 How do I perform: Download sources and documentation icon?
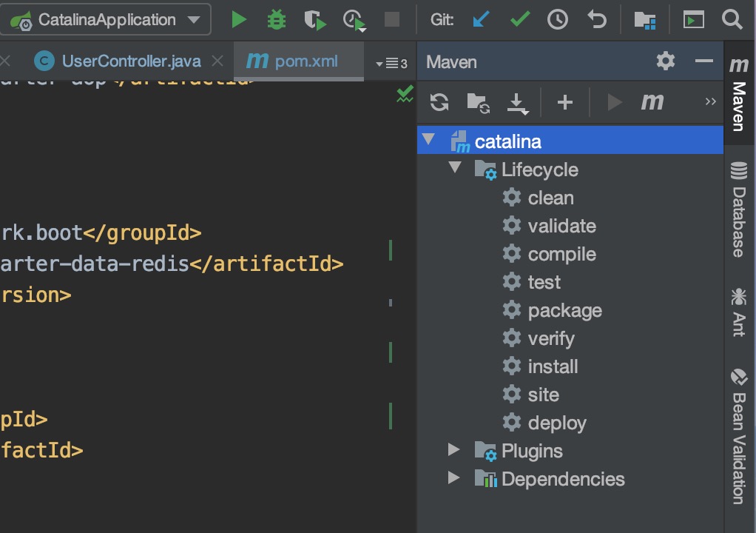point(517,104)
